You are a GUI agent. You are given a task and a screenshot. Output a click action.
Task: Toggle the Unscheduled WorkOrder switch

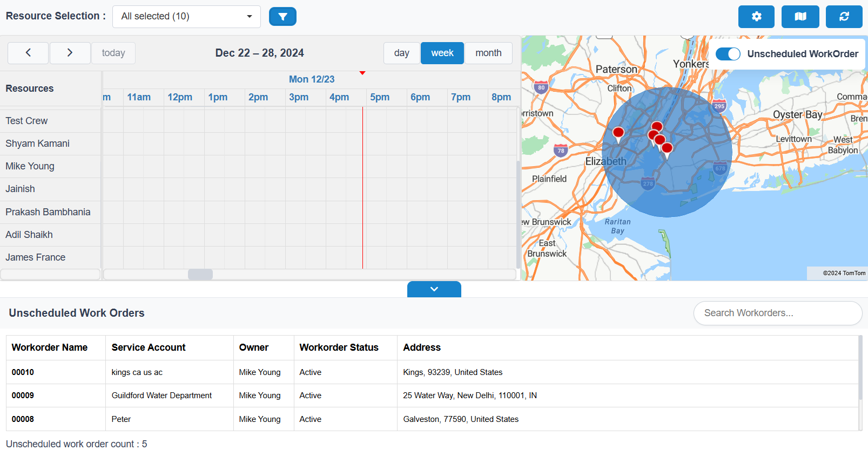tap(728, 54)
